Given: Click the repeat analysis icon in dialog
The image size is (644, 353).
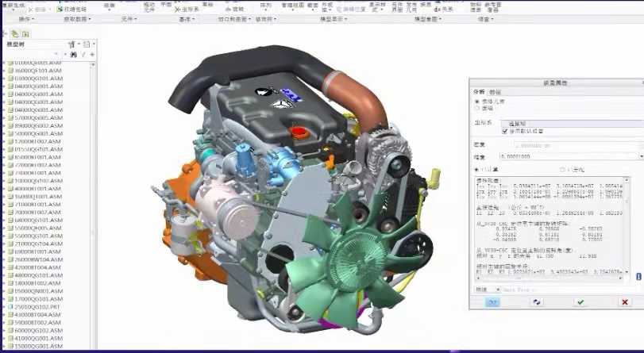Looking at the screenshot, I should point(537,302).
